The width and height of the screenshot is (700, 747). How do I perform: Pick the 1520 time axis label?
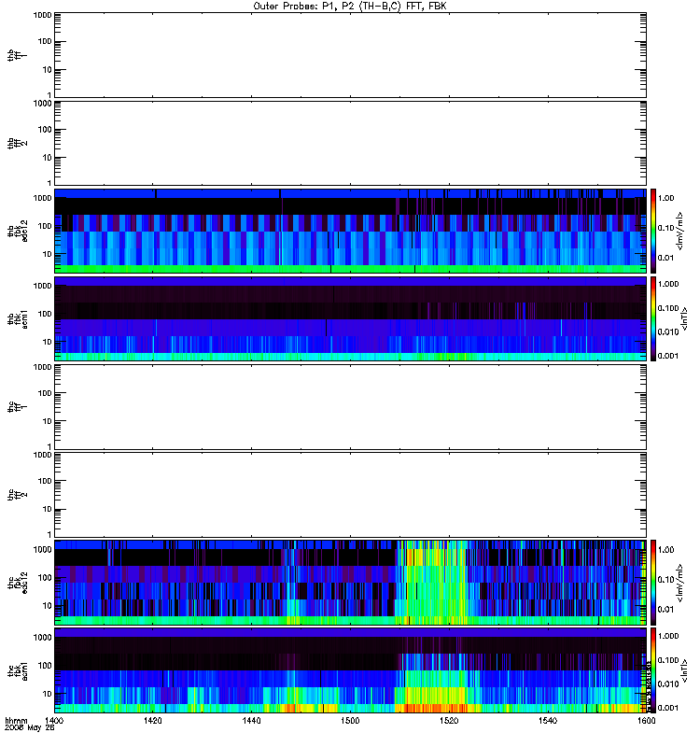point(449,720)
